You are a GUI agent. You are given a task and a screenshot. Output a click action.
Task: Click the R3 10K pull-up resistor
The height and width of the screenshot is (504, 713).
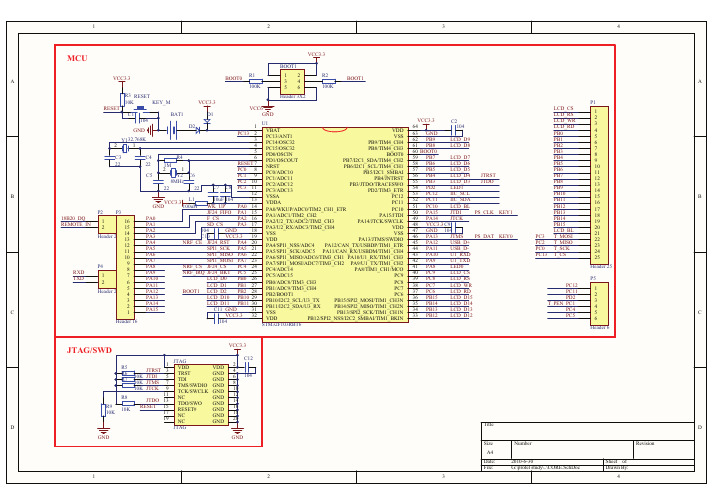tap(122, 100)
